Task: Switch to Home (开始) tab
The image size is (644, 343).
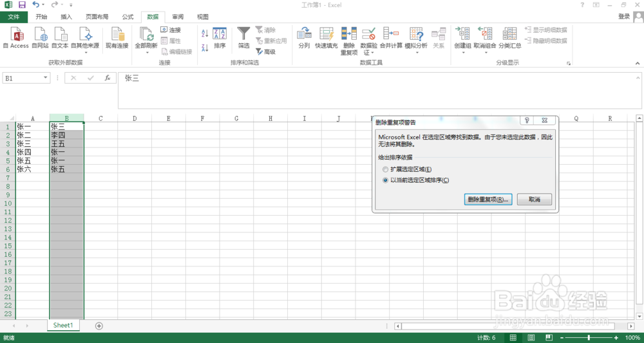Action: tap(41, 17)
